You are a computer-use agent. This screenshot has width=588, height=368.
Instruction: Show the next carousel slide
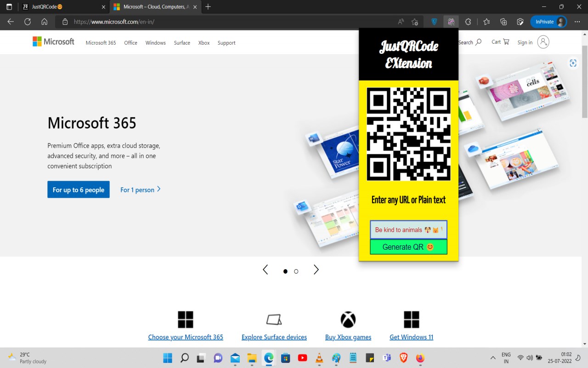(316, 270)
